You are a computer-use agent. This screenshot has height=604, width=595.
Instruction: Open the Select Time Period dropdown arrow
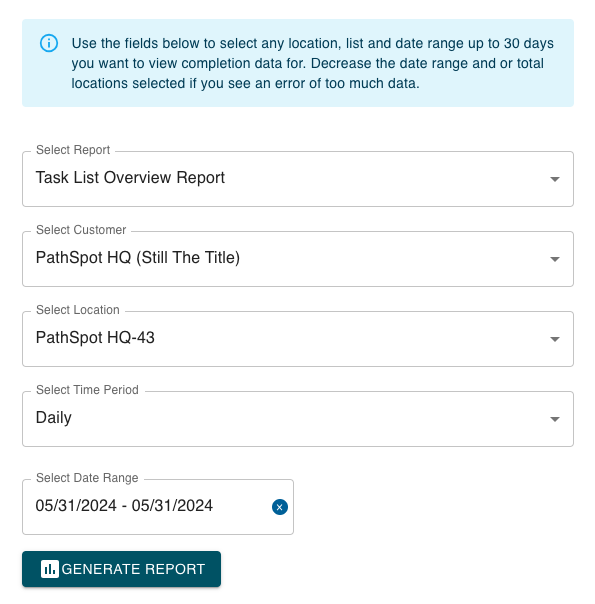point(555,419)
